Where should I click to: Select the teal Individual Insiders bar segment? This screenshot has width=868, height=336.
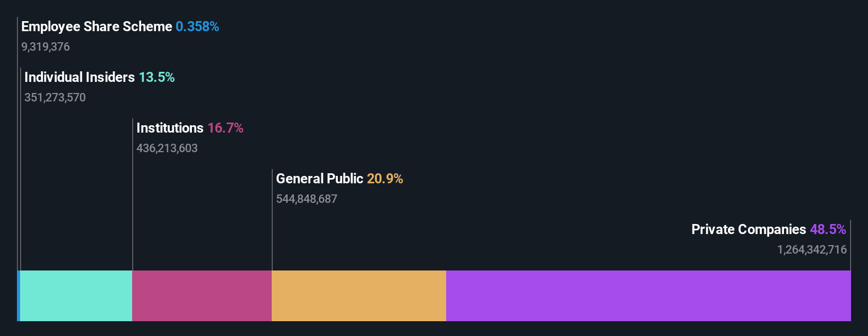[76, 296]
